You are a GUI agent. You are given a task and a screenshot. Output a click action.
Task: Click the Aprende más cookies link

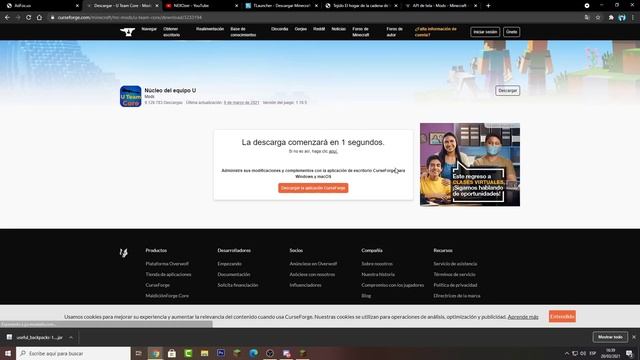pyautogui.click(x=523, y=317)
